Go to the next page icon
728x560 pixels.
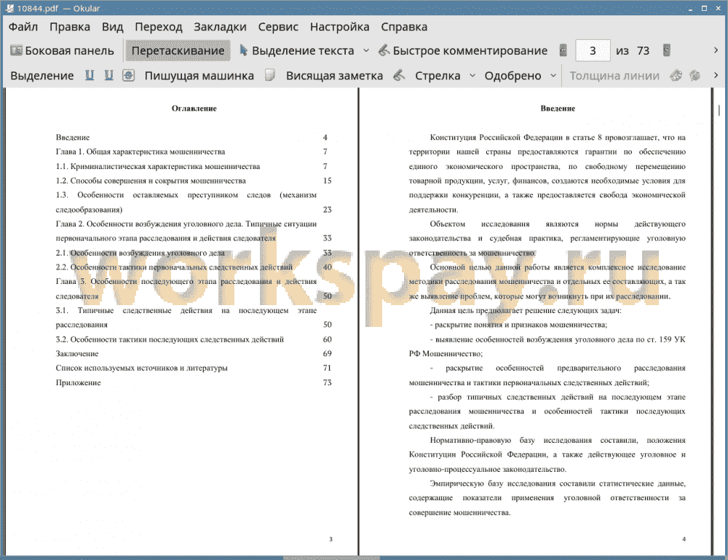click(x=667, y=51)
